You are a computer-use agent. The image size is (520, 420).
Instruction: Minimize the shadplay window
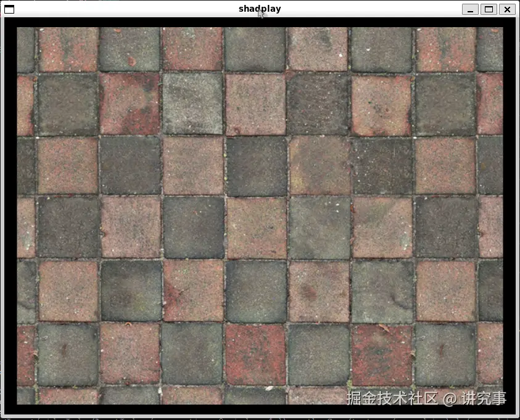pyautogui.click(x=470, y=9)
